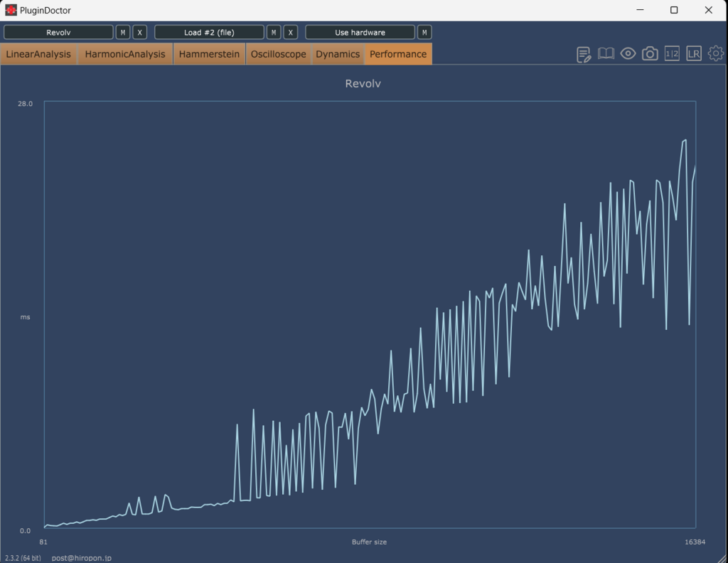The image size is (728, 563).
Task: Click Use hardware button
Action: pos(360,33)
